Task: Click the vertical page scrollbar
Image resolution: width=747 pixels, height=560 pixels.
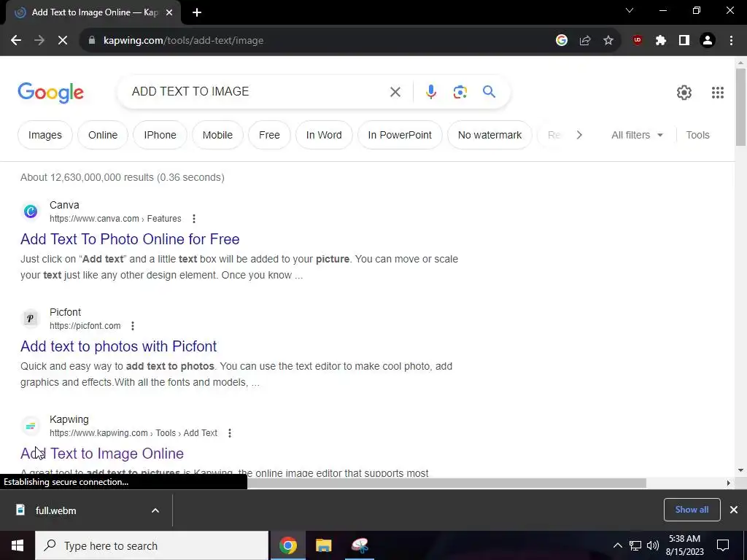Action: pos(740,107)
